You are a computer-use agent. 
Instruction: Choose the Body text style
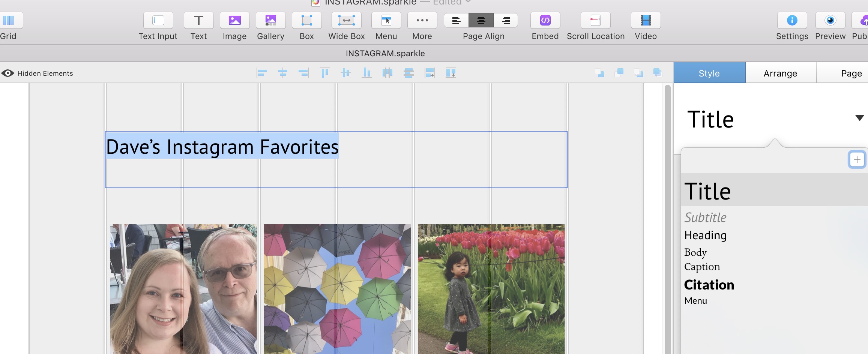[695, 252]
